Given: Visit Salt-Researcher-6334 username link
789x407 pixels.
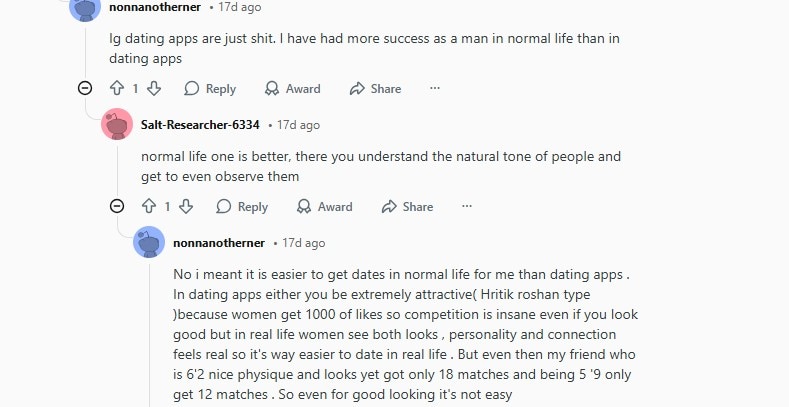Looking at the screenshot, I should 200,125.
